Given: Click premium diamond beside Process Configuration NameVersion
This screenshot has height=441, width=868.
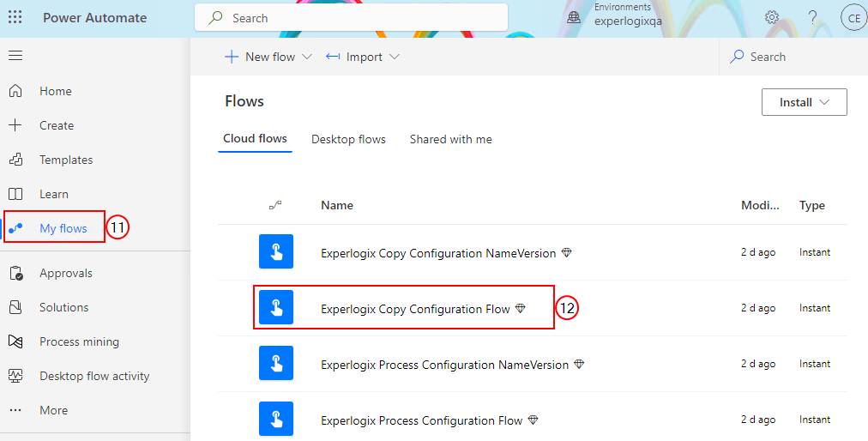Looking at the screenshot, I should (579, 364).
